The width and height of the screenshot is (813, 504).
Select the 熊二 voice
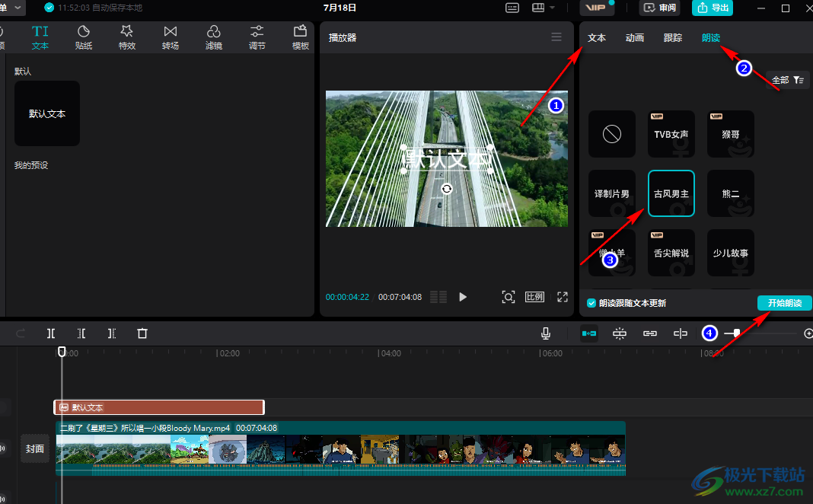[x=731, y=193]
